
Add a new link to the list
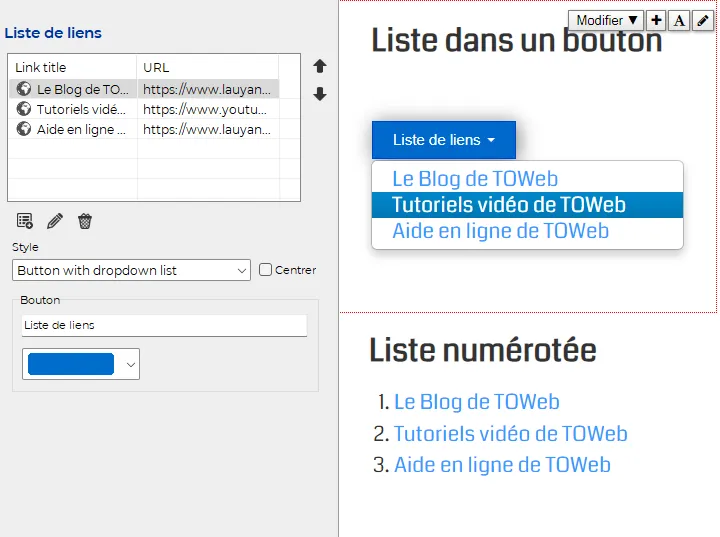pos(25,221)
